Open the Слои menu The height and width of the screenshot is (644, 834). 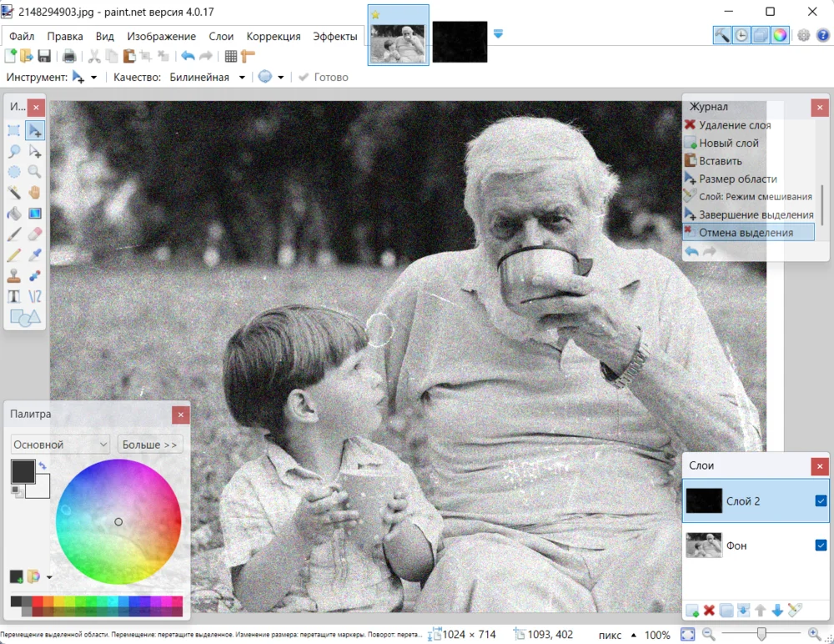coord(221,36)
